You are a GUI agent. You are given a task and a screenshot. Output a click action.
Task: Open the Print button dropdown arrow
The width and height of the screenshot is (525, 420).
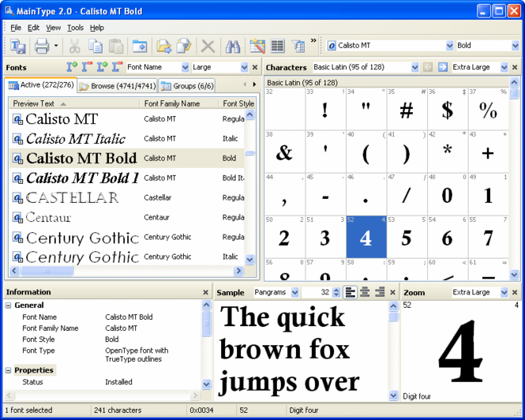pyautogui.click(x=56, y=46)
